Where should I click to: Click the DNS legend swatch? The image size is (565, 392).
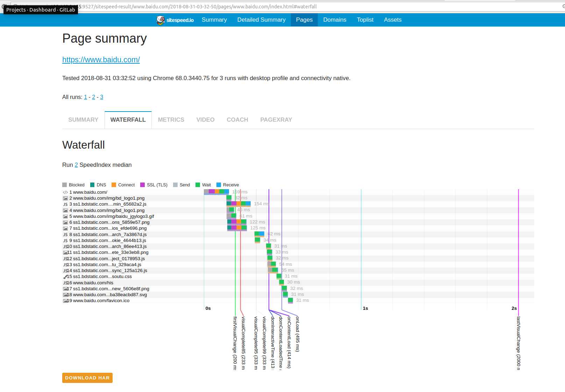point(92,185)
